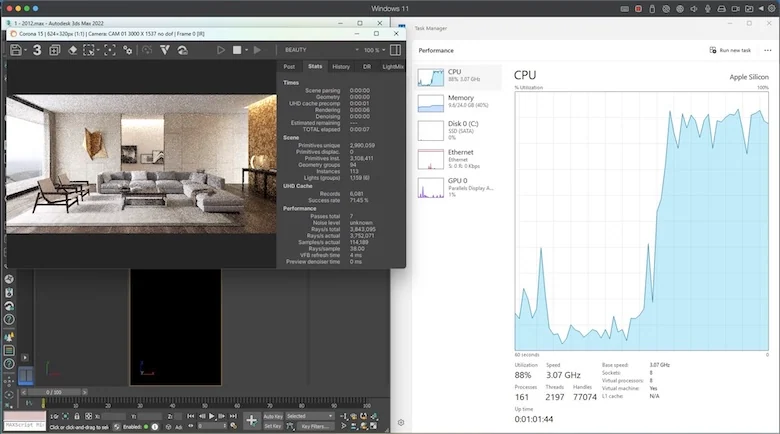Click the MAXScript mini listener field
780x434 pixels.
tap(24, 426)
